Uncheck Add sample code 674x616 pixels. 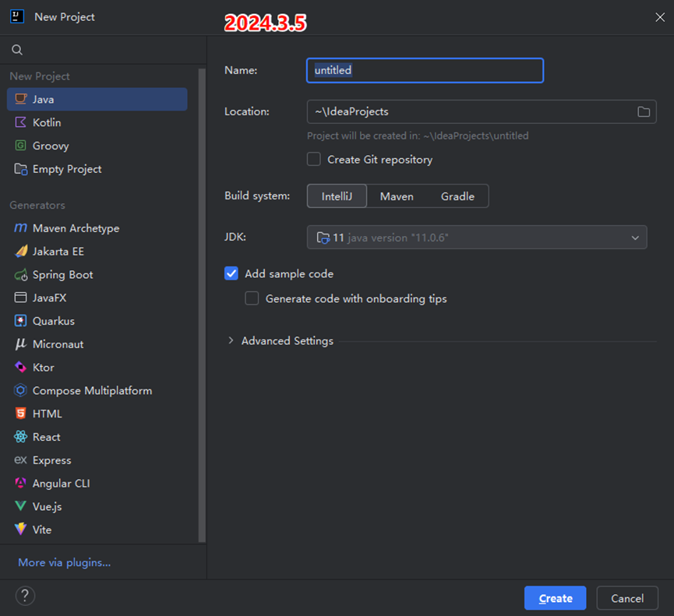[x=231, y=273]
